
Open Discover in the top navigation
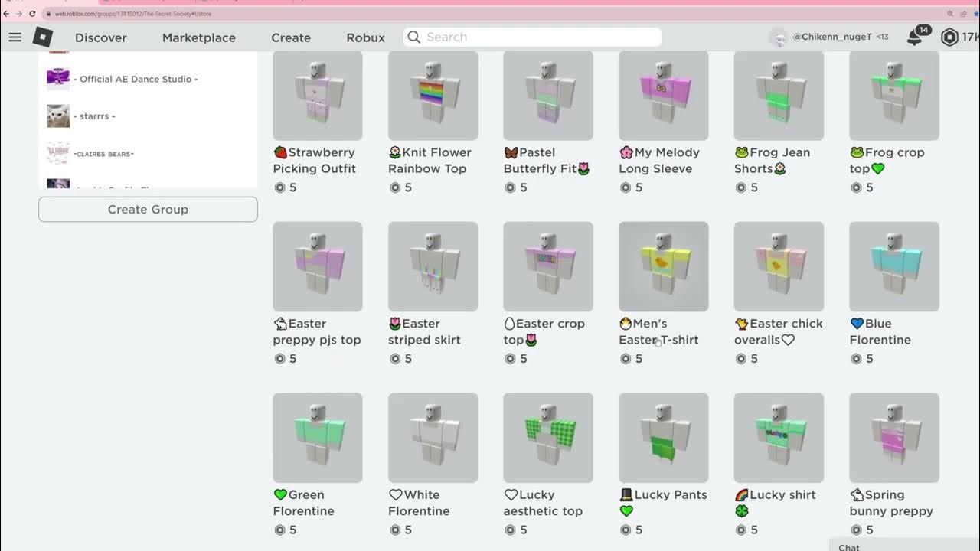pyautogui.click(x=101, y=37)
